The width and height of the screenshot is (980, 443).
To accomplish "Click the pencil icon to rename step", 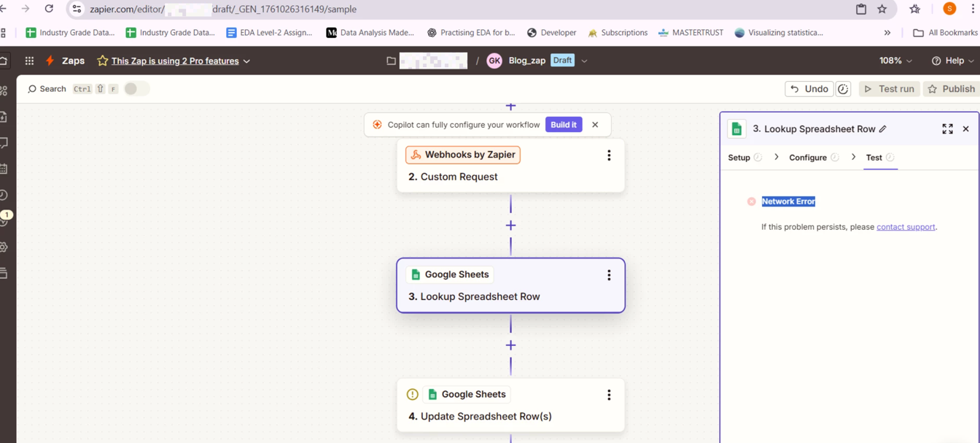I will pyautogui.click(x=883, y=129).
